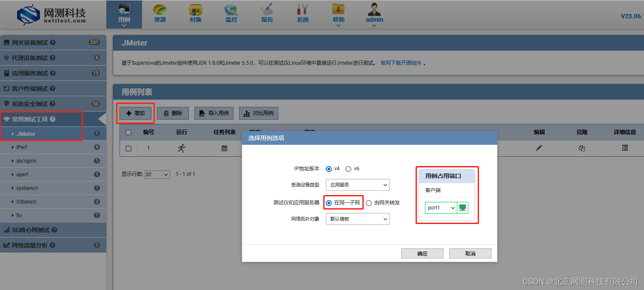
Task: Click the help icon beside 常用测试工具
Action: (x=53, y=119)
